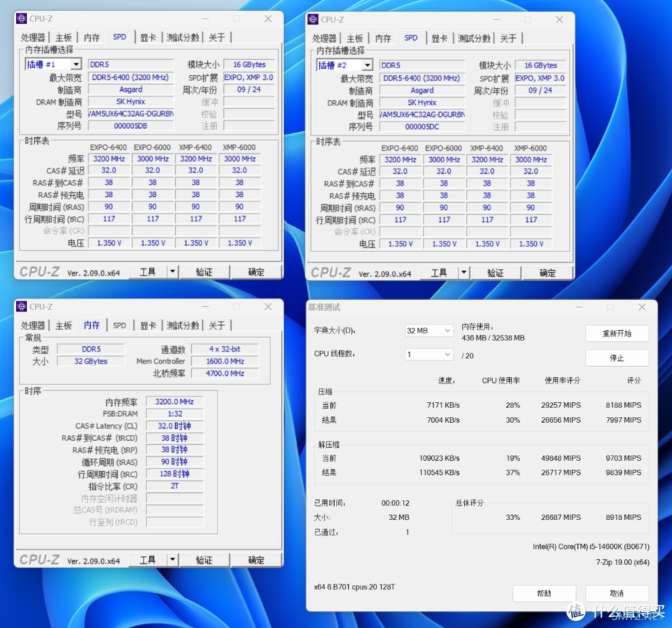672x628 pixels.
Task: Expand the 工具 dropdown arrow in the memory window
Action: (x=172, y=560)
